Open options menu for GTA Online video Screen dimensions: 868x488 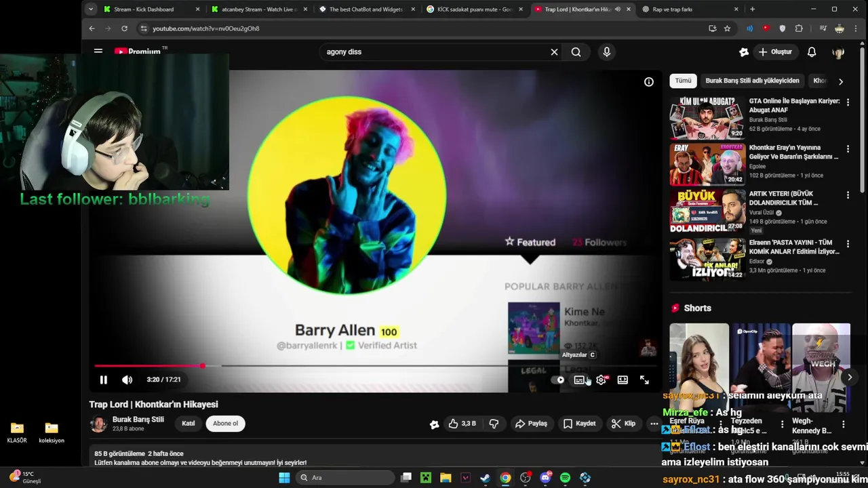[x=848, y=102]
